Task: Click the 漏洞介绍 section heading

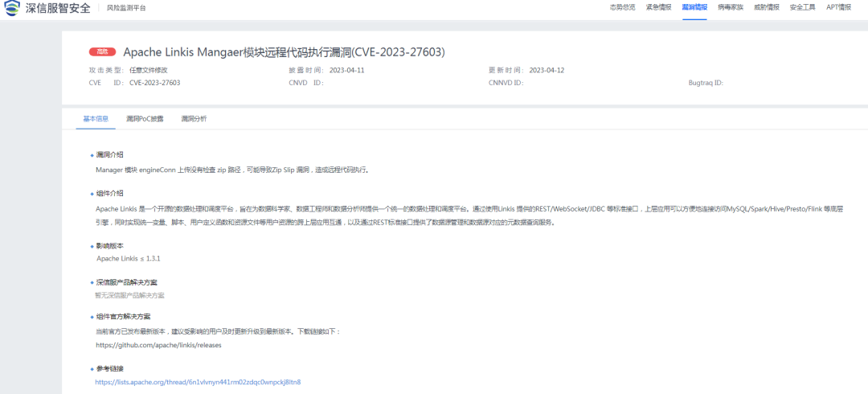Action: click(x=109, y=154)
